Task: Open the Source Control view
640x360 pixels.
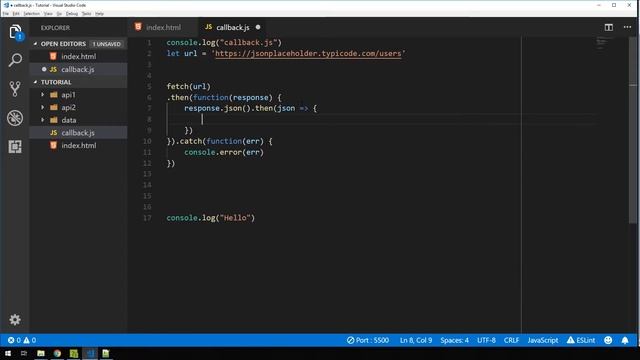Action: [15, 89]
